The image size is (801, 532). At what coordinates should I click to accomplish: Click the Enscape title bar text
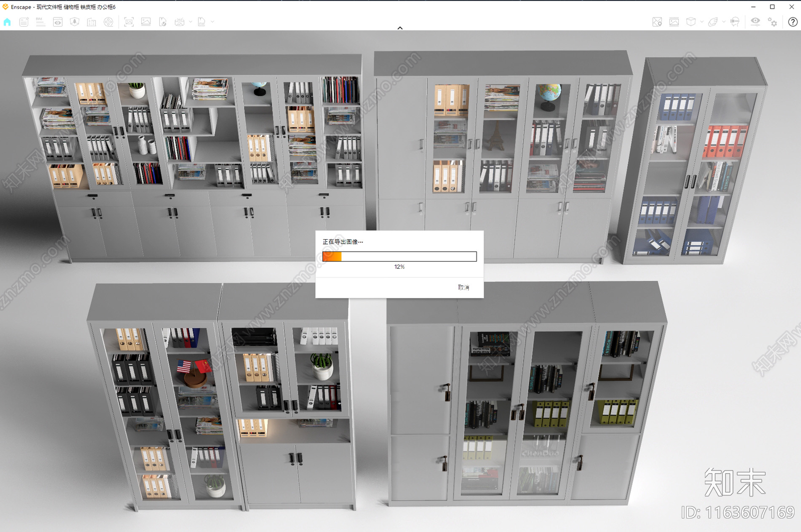(x=63, y=7)
